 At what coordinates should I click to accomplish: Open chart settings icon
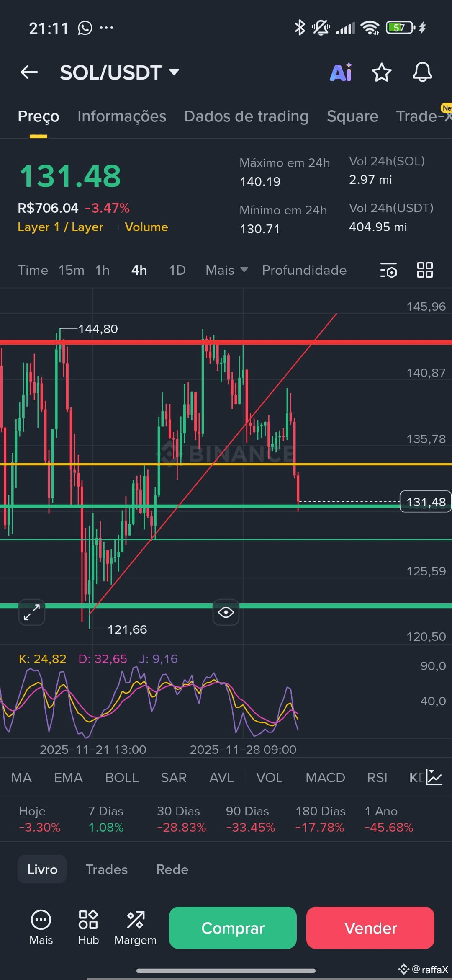point(388,270)
